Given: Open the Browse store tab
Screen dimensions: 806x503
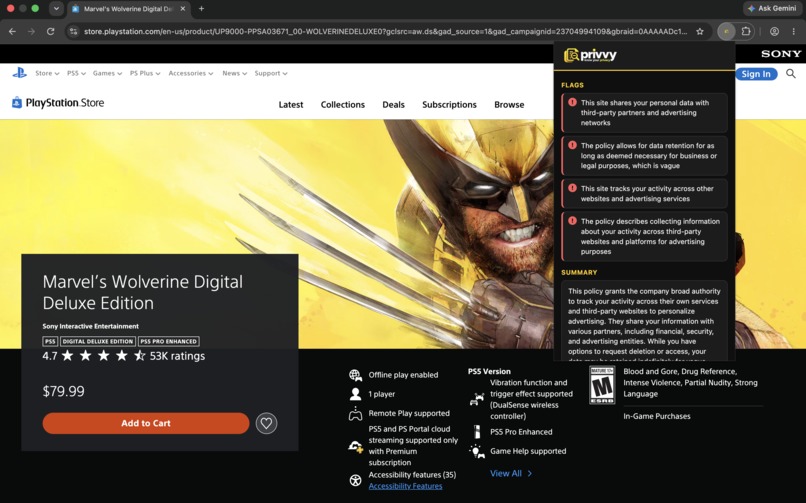Looking at the screenshot, I should (x=509, y=105).
